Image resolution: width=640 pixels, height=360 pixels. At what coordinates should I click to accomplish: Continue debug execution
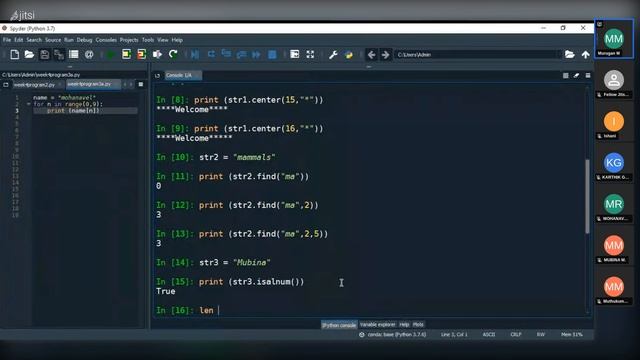click(x=256, y=54)
